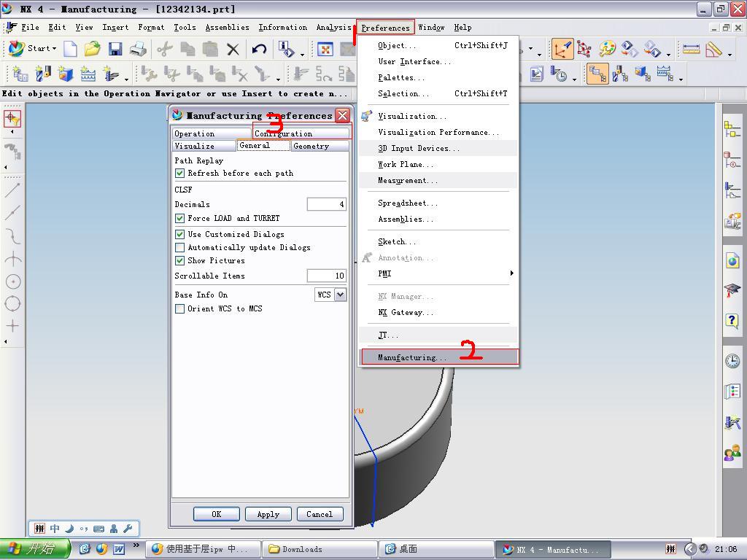Click the Create Program icon

pos(20,74)
